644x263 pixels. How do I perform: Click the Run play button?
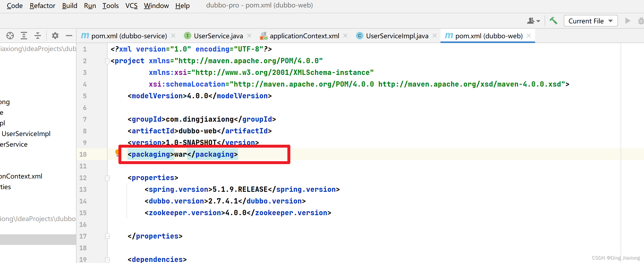pyautogui.click(x=628, y=21)
